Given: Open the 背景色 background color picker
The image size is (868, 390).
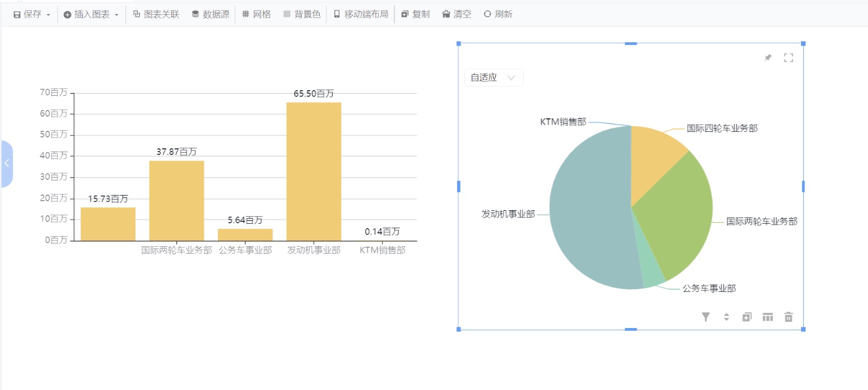Looking at the screenshot, I should (x=302, y=15).
